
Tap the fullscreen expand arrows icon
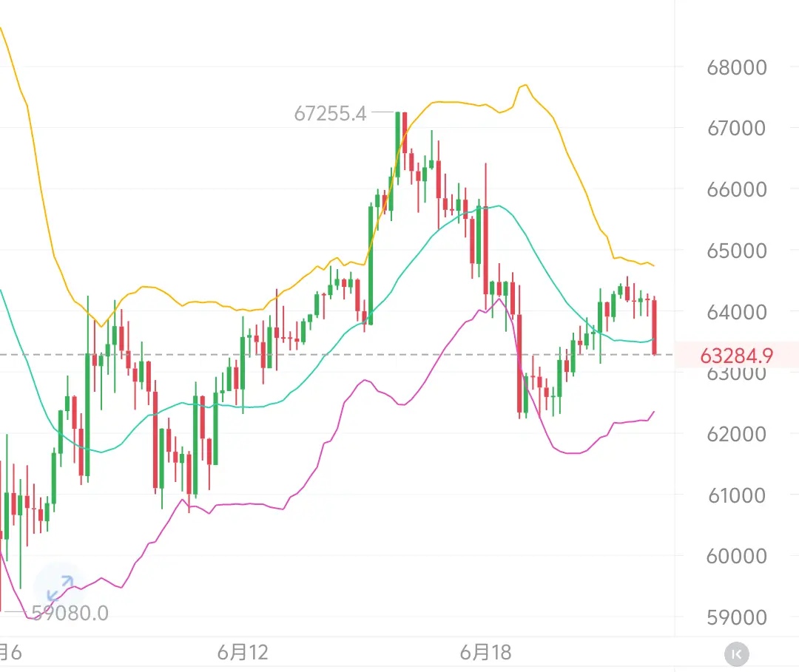point(60,588)
